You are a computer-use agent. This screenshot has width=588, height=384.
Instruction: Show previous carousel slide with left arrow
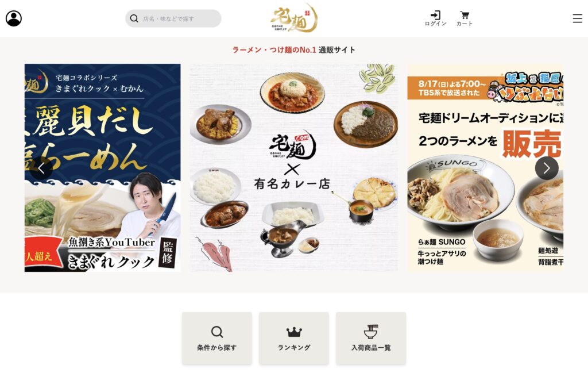(41, 168)
